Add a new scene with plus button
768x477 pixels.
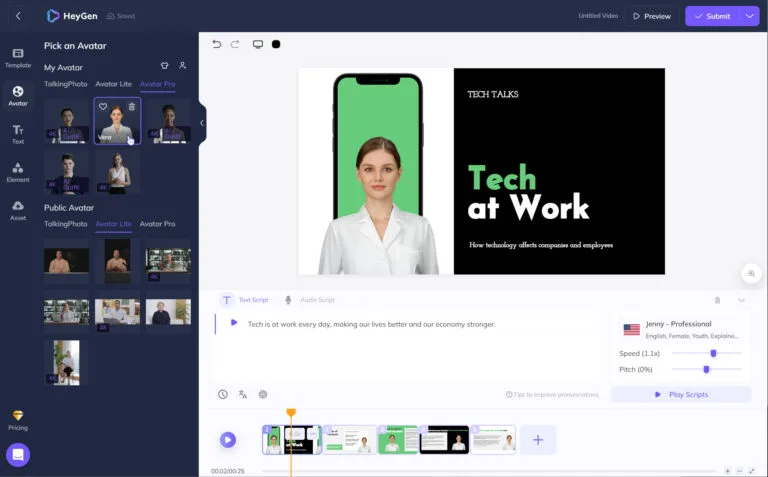(x=538, y=440)
